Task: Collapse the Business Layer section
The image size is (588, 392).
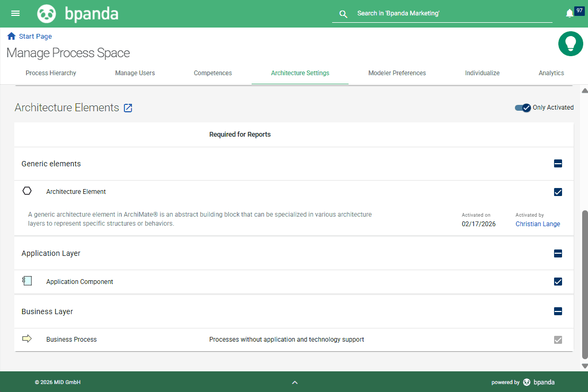Action: (558, 311)
